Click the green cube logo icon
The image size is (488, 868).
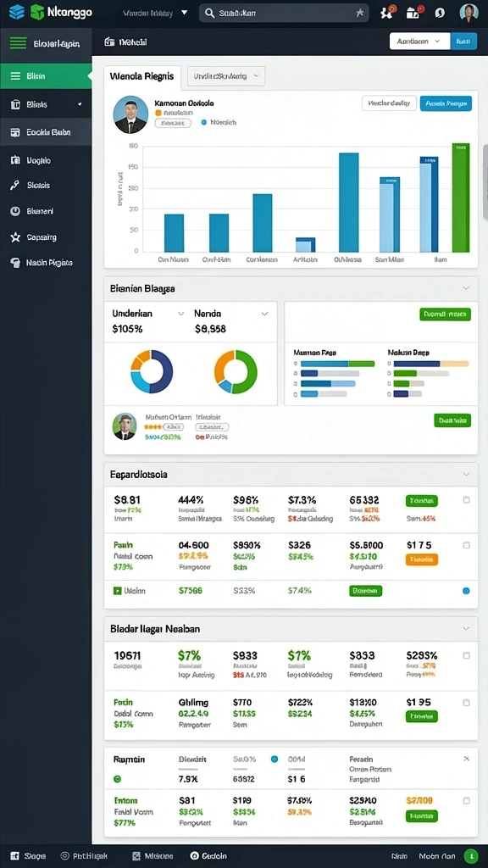pyautogui.click(x=37, y=12)
